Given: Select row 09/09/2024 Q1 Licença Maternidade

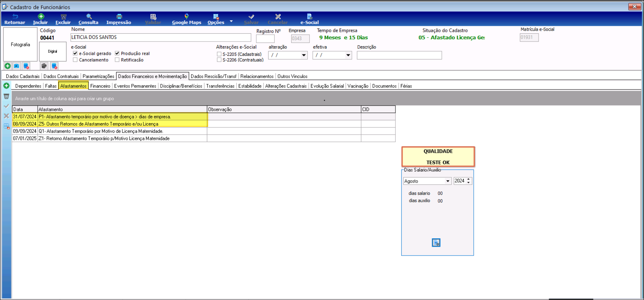Looking at the screenshot, I should point(204,131).
